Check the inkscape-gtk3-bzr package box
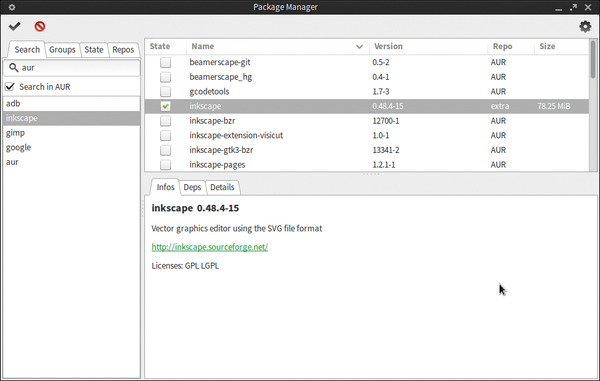Screen dimensions: 600x381 pos(165,150)
